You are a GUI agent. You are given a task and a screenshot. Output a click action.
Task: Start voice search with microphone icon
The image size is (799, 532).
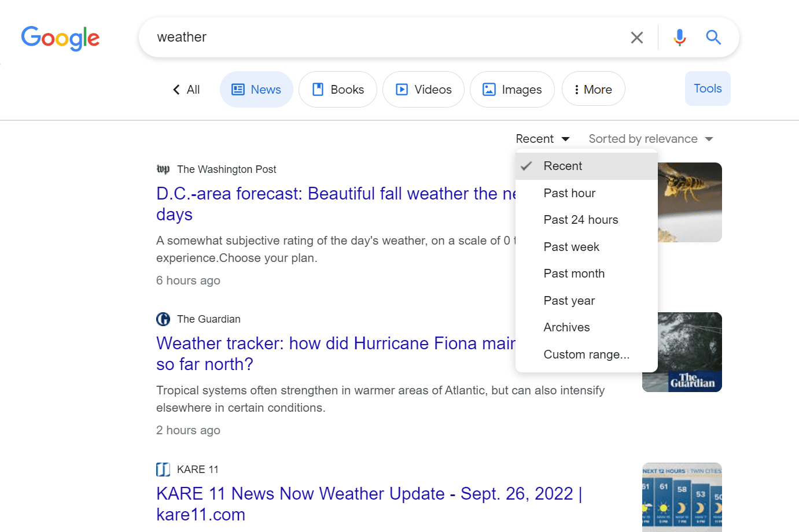pyautogui.click(x=680, y=38)
